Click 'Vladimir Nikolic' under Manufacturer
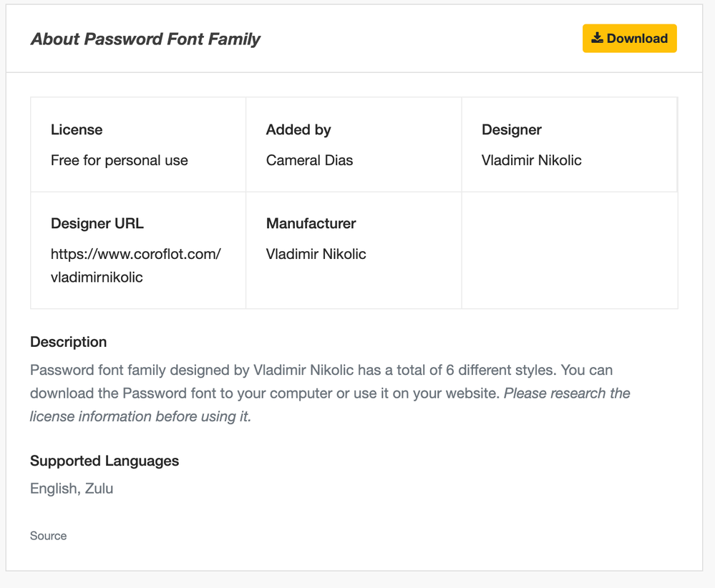 click(x=316, y=254)
